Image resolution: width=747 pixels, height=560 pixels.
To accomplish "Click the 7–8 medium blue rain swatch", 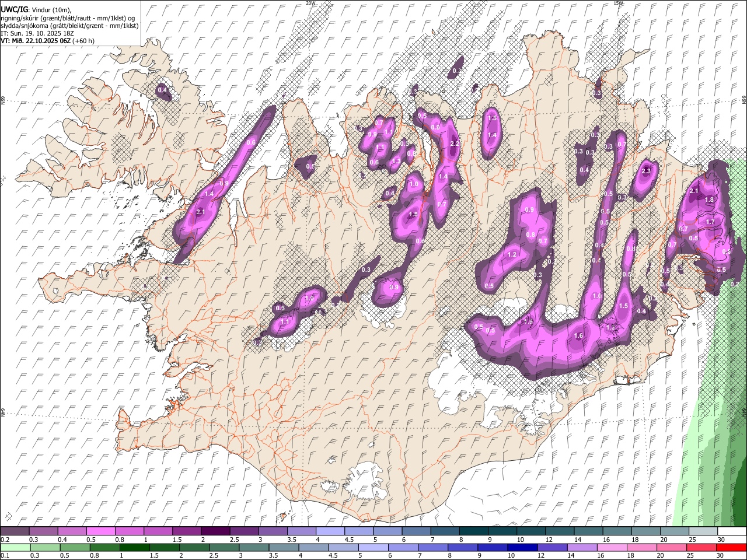I will coord(433,547).
